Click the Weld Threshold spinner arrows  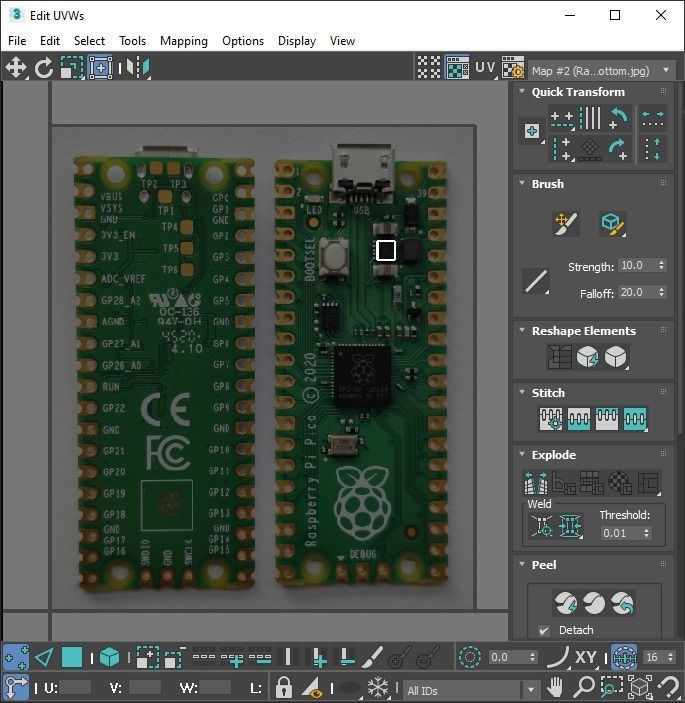(x=646, y=533)
